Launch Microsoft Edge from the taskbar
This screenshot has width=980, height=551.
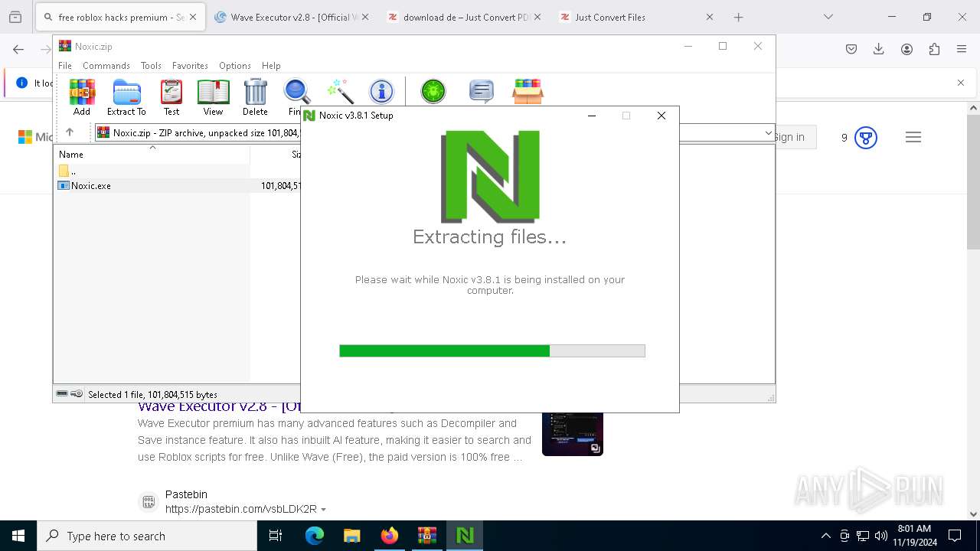[315, 536]
